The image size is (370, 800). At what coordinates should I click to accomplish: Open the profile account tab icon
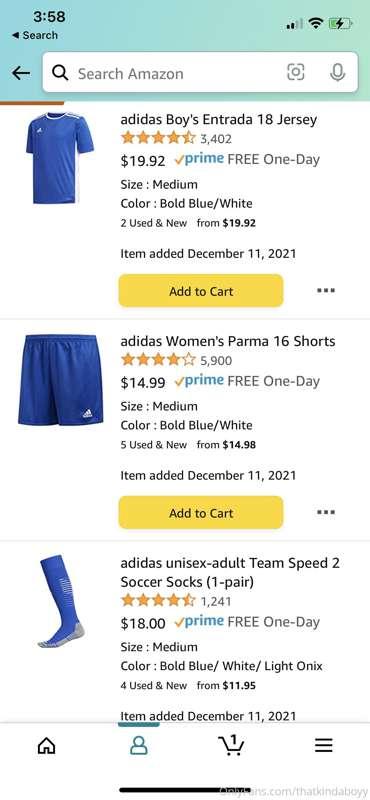pos(139,746)
